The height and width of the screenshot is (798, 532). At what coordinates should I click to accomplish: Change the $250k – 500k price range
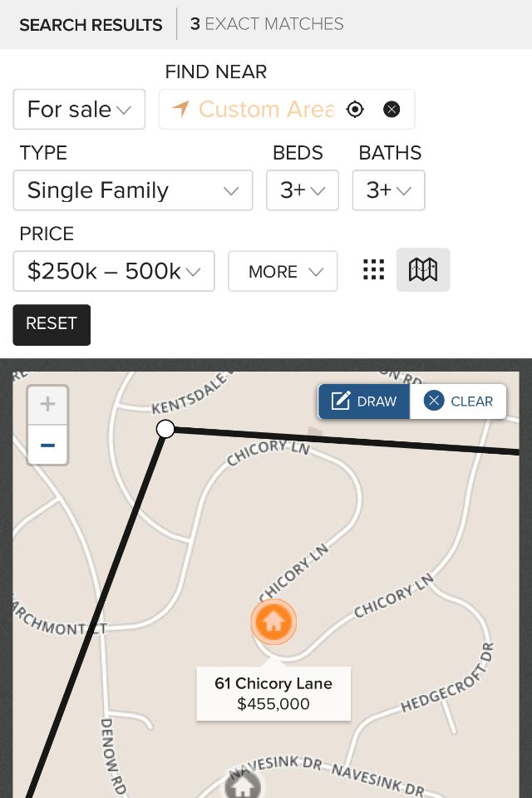pyautogui.click(x=114, y=271)
